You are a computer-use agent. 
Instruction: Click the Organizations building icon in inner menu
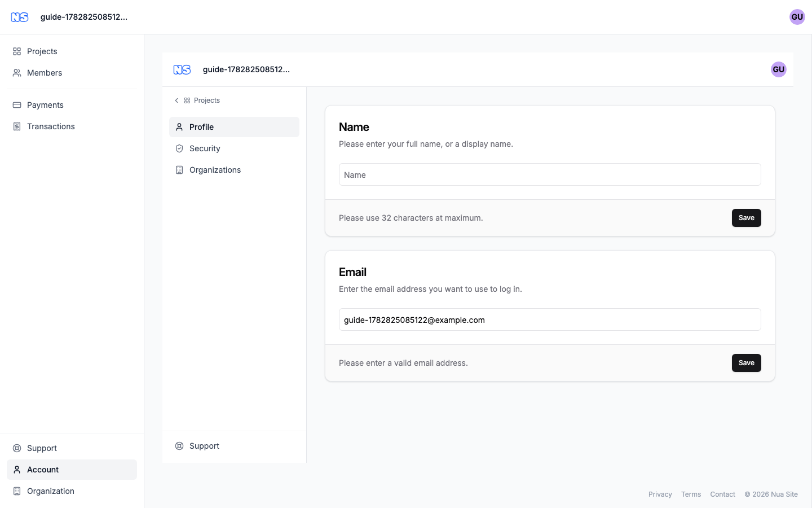coord(179,170)
